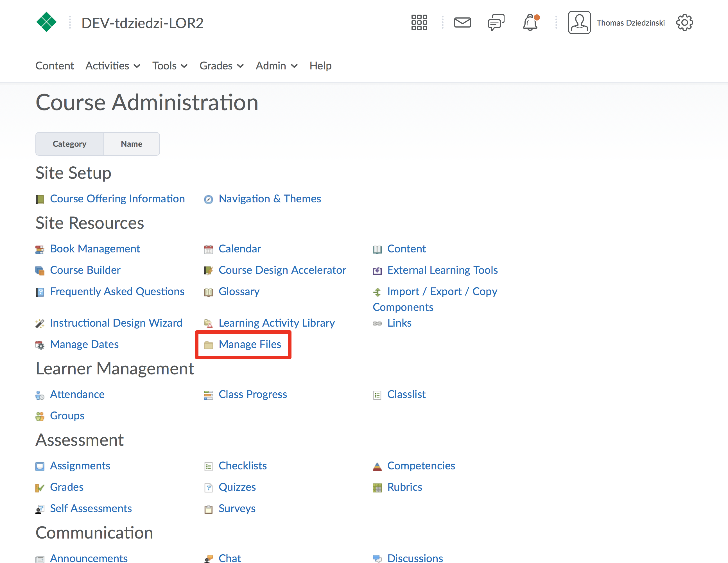Viewport: 728px width, 563px height.
Task: Open the Announcements link
Action: (89, 558)
